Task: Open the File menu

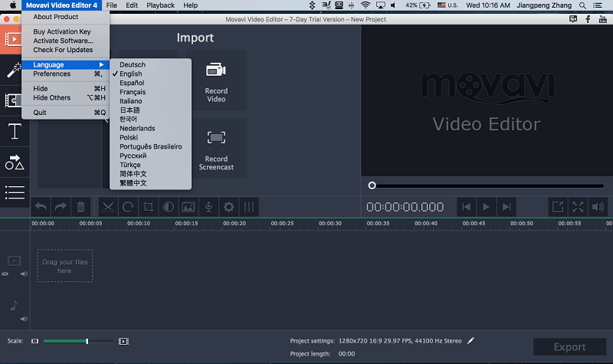Action: coord(111,5)
